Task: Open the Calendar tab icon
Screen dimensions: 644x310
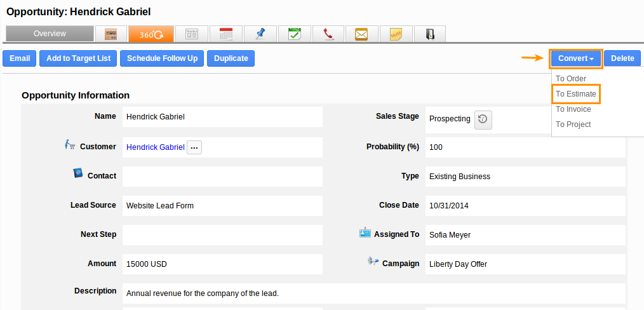Action: click(x=226, y=34)
